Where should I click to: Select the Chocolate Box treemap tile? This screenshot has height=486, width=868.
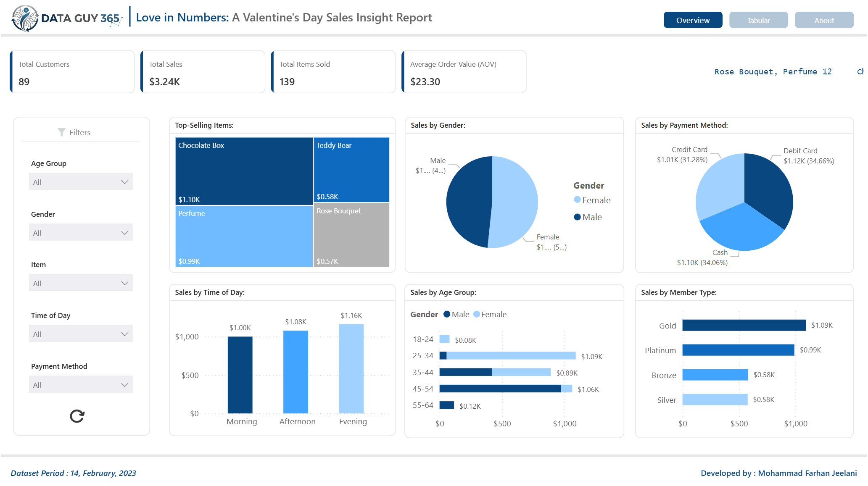[244, 171]
